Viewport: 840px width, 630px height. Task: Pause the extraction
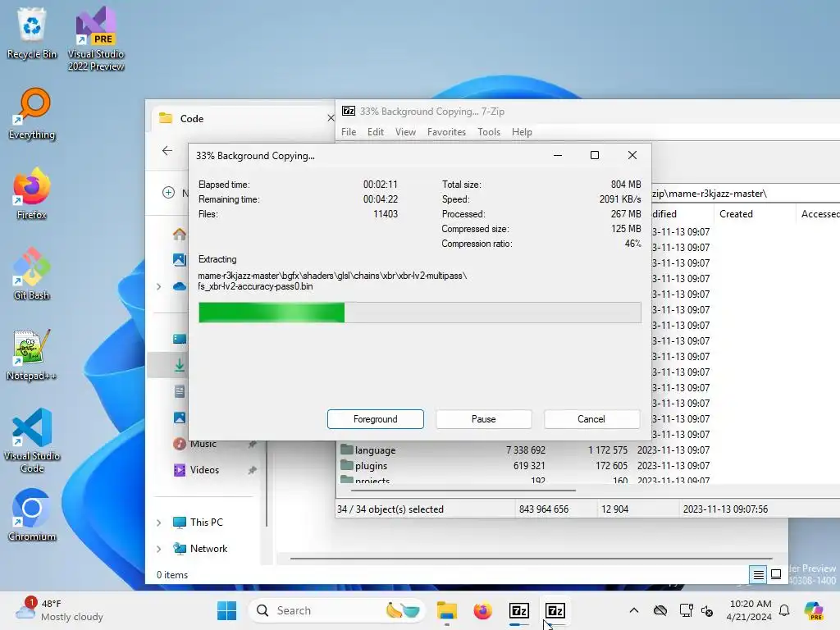point(483,419)
